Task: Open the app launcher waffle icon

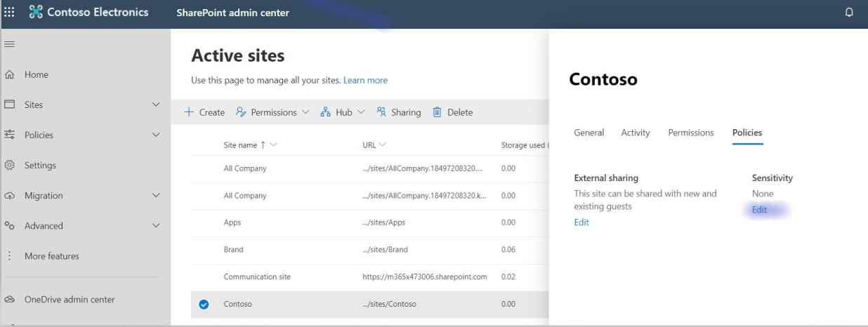Action: point(11,13)
